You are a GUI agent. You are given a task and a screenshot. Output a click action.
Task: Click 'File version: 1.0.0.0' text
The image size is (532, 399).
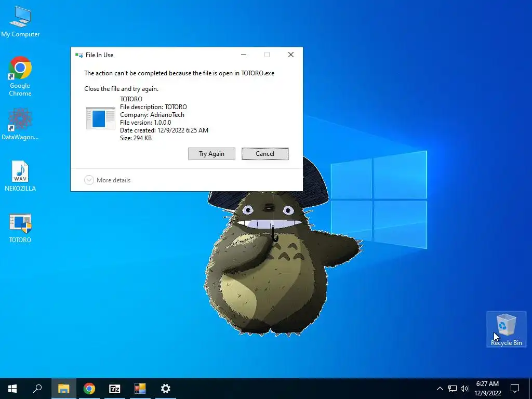(x=145, y=123)
